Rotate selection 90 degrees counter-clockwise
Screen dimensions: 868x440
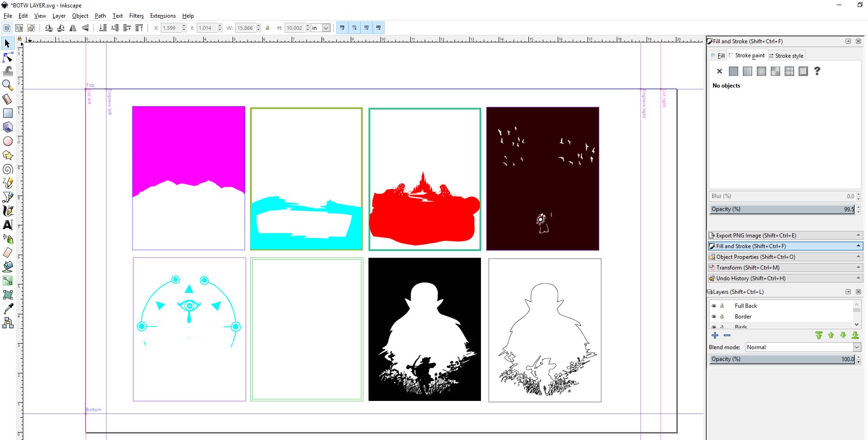click(x=49, y=28)
